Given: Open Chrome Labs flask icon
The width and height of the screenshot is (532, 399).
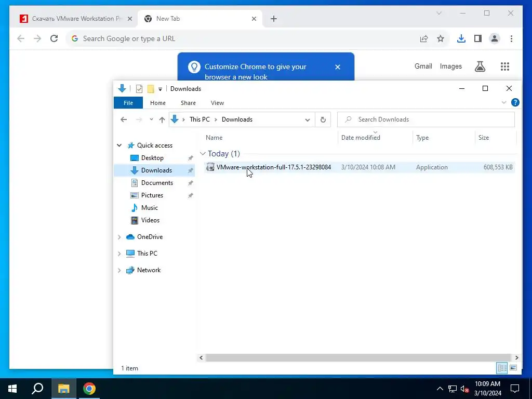Looking at the screenshot, I should (480, 66).
